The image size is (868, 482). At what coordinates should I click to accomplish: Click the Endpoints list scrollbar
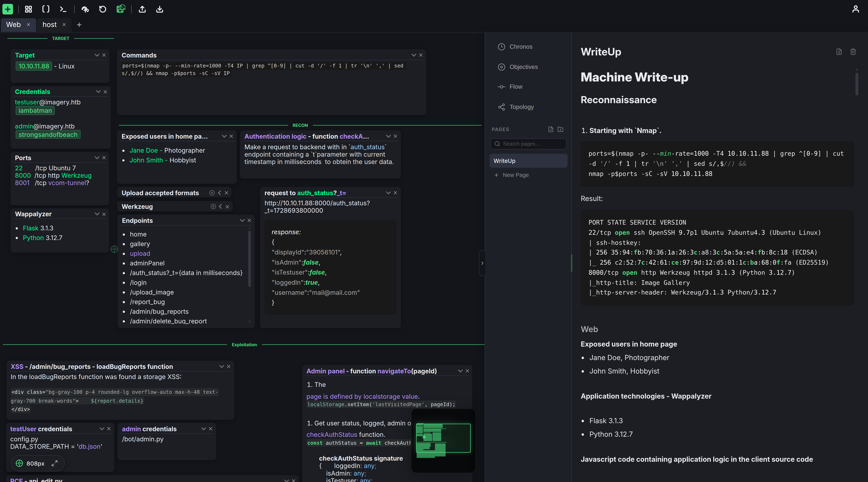pyautogui.click(x=250, y=259)
